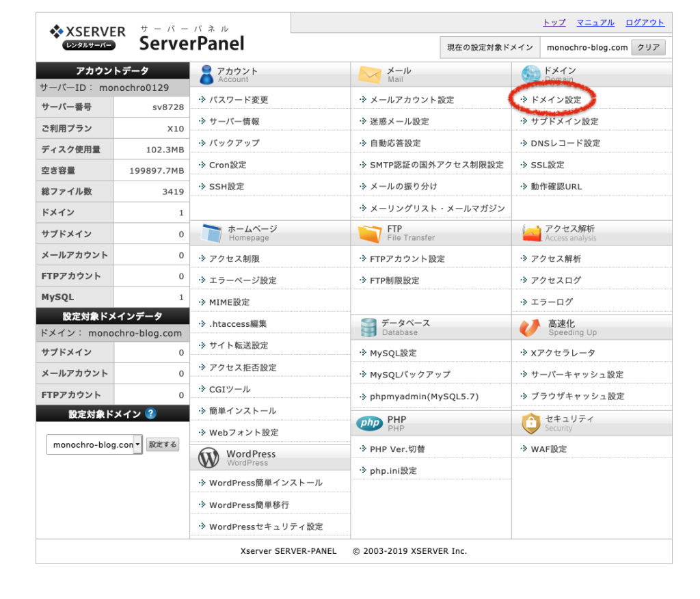
Task: Click the PHP logo icon
Action: tap(370, 423)
